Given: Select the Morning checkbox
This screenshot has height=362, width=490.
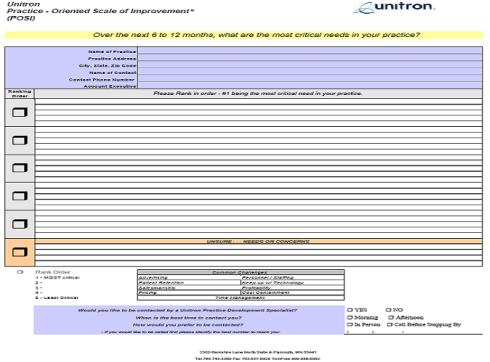Looking at the screenshot, I should [x=350, y=317].
